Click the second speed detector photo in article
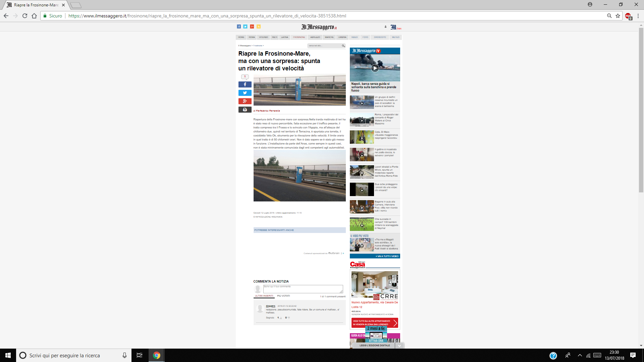This screenshot has height=362, width=644. (300, 176)
